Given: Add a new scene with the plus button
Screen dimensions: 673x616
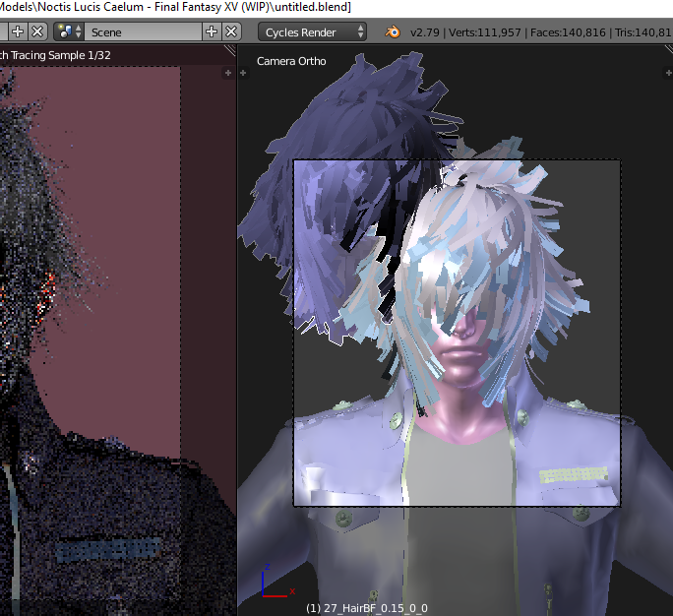Looking at the screenshot, I should (x=212, y=31).
